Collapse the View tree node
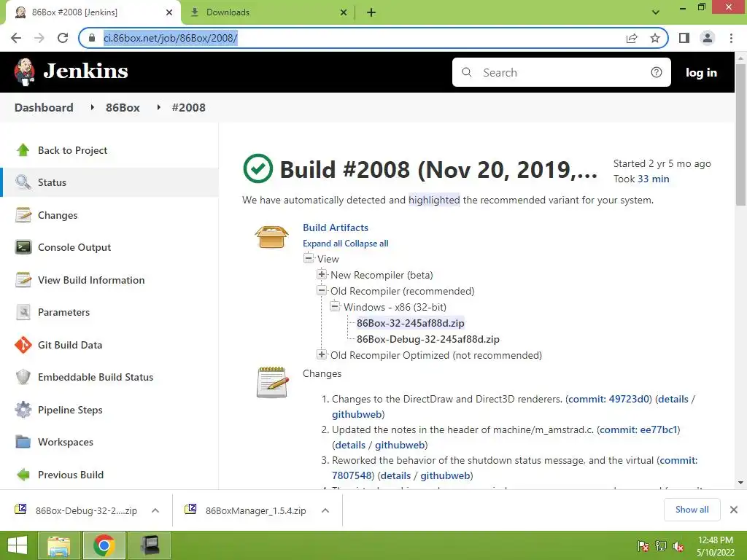This screenshot has height=560, width=747. click(x=309, y=259)
